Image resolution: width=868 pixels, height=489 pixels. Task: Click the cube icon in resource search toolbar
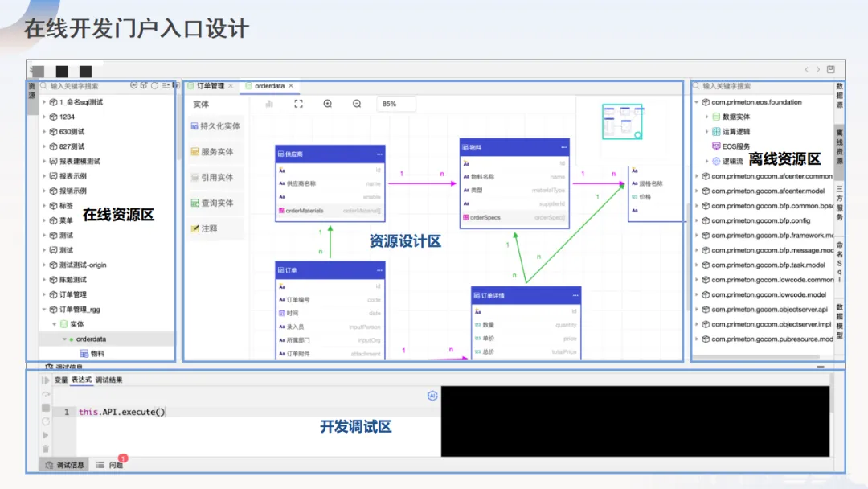point(144,86)
